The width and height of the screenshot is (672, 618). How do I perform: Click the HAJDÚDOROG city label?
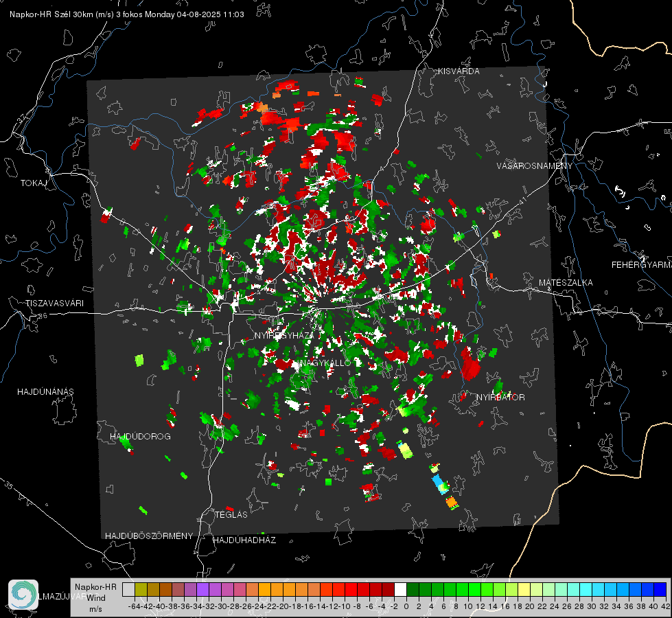pos(140,437)
